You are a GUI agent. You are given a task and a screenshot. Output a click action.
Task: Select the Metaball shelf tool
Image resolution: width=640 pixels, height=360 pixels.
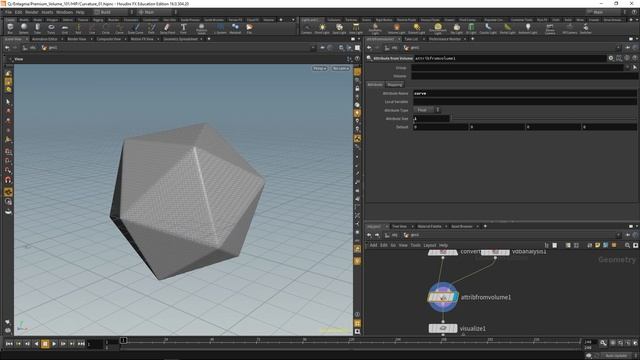(235, 29)
